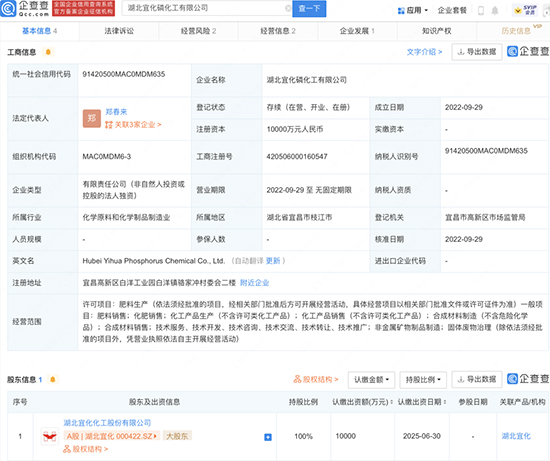Screen dimensions: 550x461
Task: Select the 10000万元人民币 registered capital value
Action: (x=295, y=129)
